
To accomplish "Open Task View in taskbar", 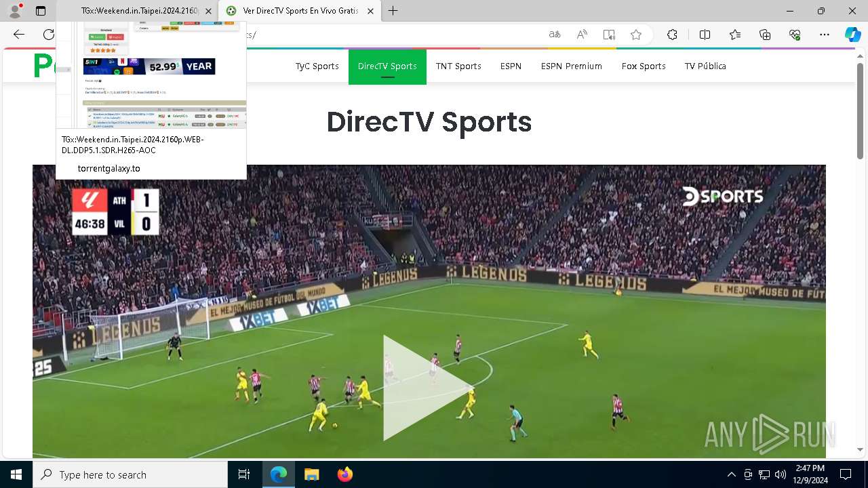I will click(x=244, y=474).
